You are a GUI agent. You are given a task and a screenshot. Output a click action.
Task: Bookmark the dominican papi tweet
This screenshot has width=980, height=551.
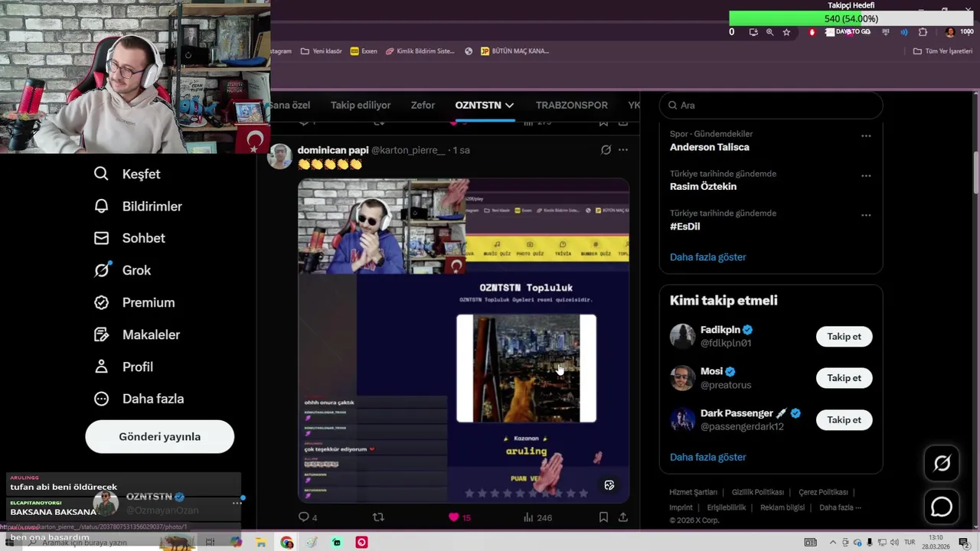click(x=603, y=517)
